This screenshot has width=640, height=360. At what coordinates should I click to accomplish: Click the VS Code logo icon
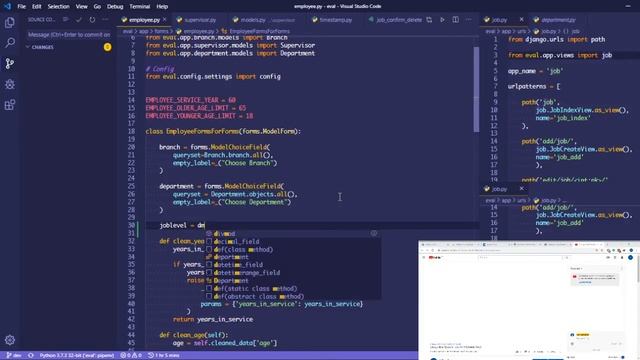7,6
